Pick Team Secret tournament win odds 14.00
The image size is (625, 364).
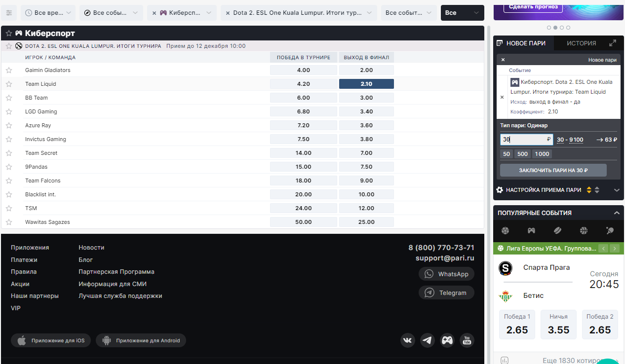(x=304, y=153)
